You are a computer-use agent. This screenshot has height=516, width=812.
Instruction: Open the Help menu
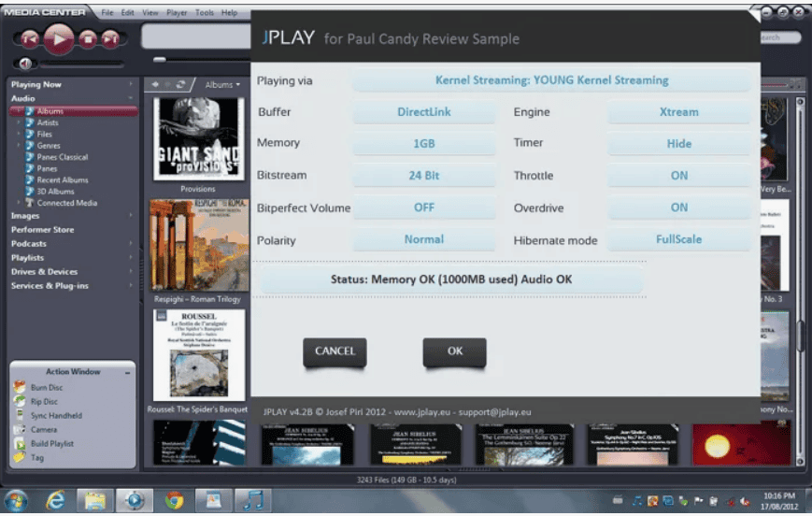[230, 12]
